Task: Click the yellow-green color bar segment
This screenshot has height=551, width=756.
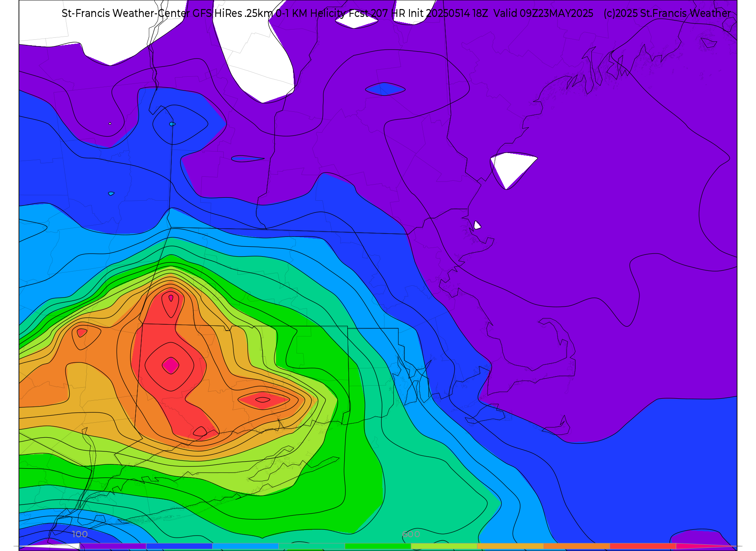Action: pyautogui.click(x=444, y=546)
